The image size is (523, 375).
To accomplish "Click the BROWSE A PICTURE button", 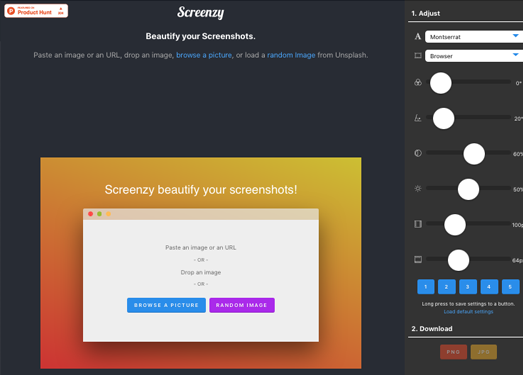I will tap(166, 305).
